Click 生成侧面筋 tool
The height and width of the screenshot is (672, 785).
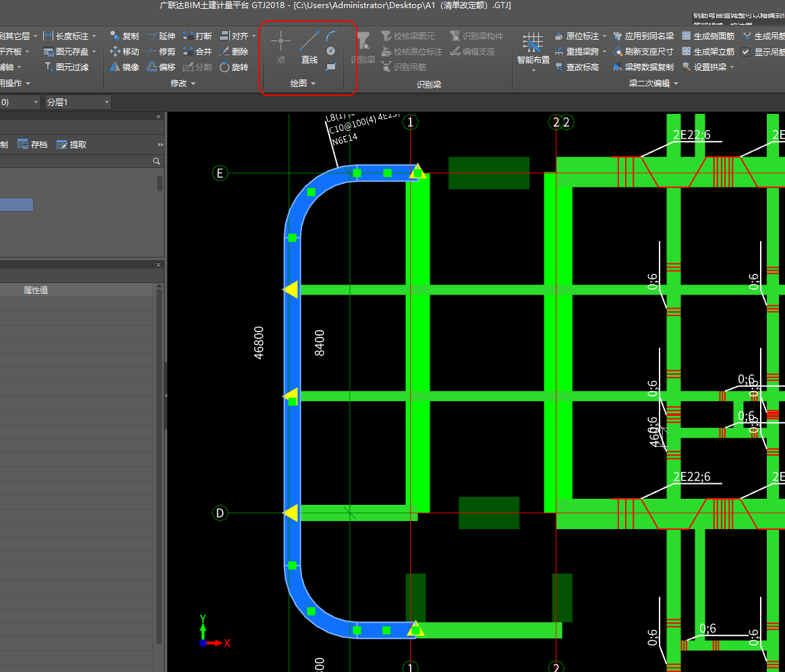point(708,36)
